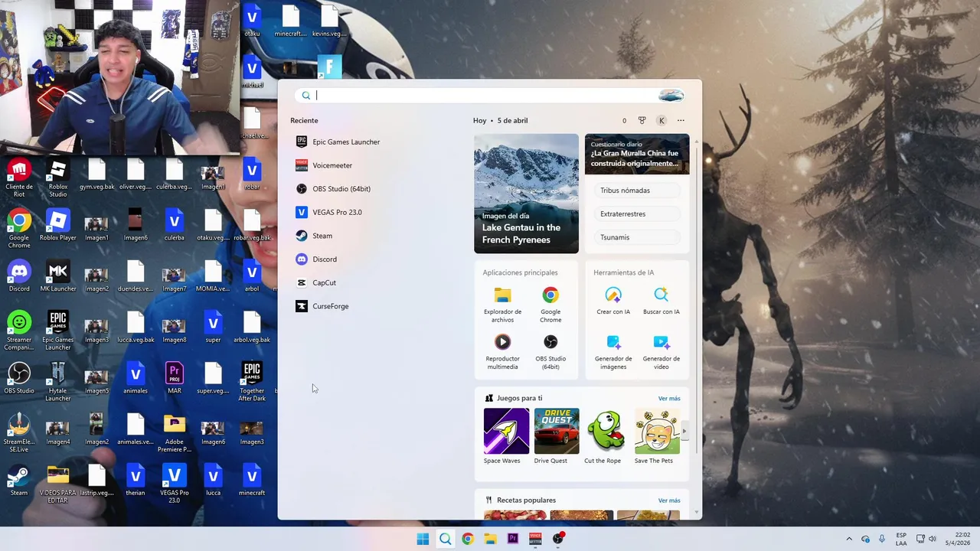This screenshot has width=980, height=551.
Task: Open the Gran Muralla China quiz card
Action: tap(637, 154)
